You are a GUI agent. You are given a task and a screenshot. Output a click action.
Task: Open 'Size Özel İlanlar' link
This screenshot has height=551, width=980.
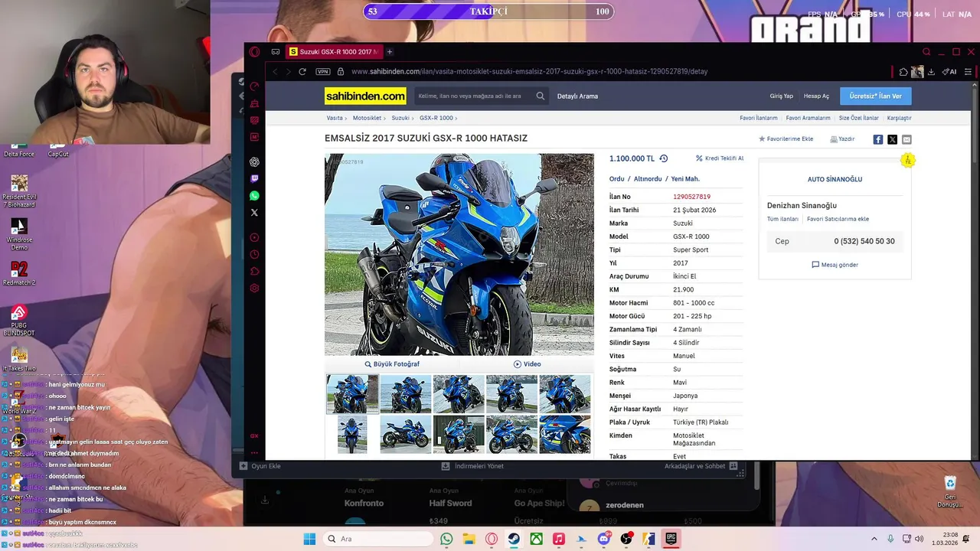pos(859,118)
